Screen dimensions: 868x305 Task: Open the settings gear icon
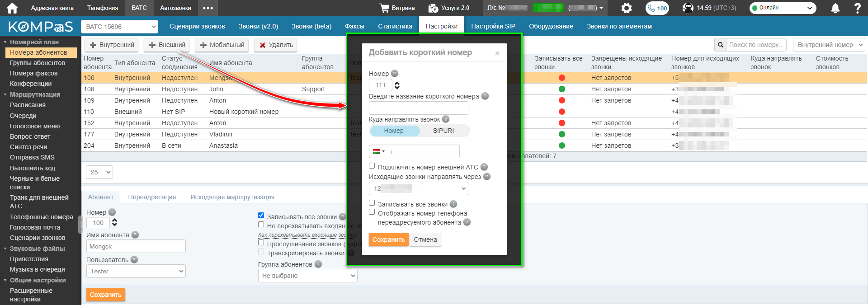point(626,8)
